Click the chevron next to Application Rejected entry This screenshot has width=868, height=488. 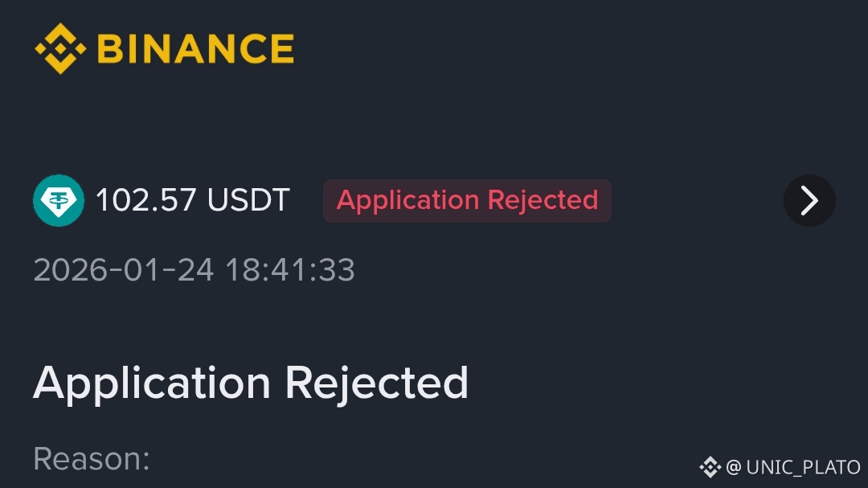coord(809,200)
